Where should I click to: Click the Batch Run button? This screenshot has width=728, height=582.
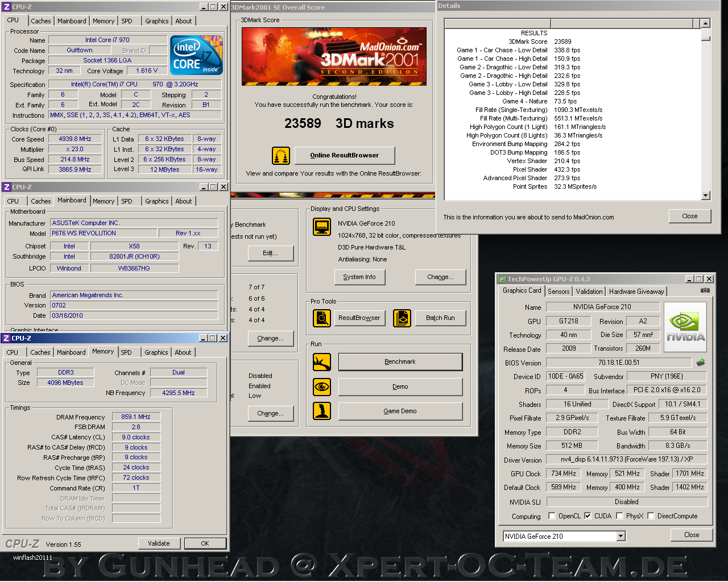441,318
